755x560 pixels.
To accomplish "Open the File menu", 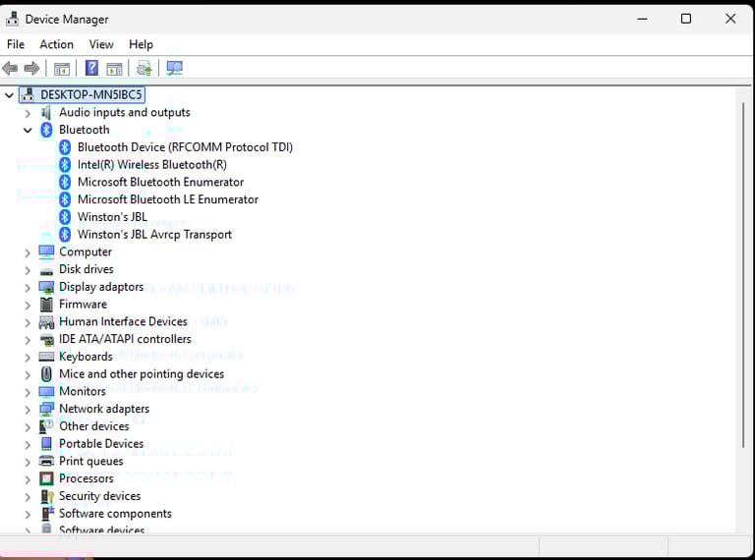I will 16,44.
